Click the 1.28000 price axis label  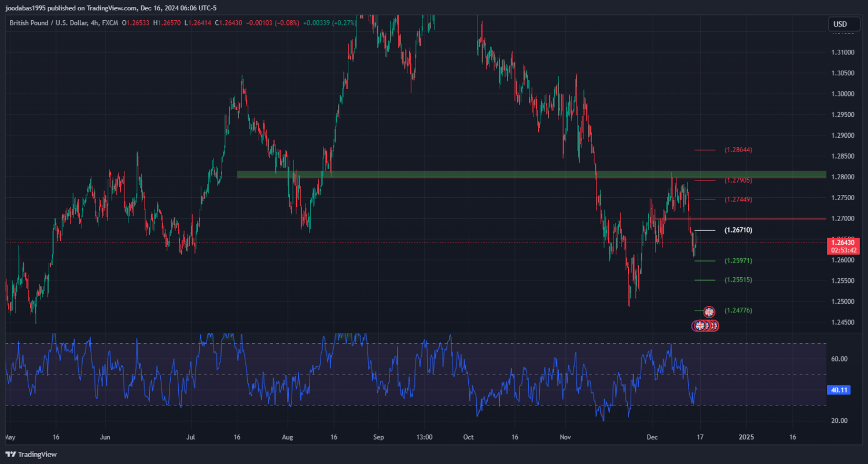[842, 177]
